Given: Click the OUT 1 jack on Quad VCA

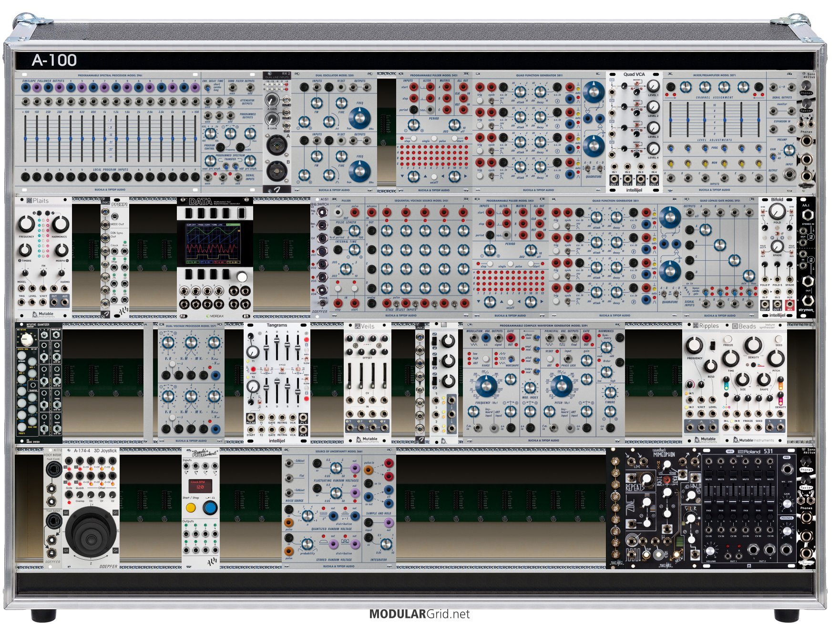Looking at the screenshot, I should click(614, 179).
